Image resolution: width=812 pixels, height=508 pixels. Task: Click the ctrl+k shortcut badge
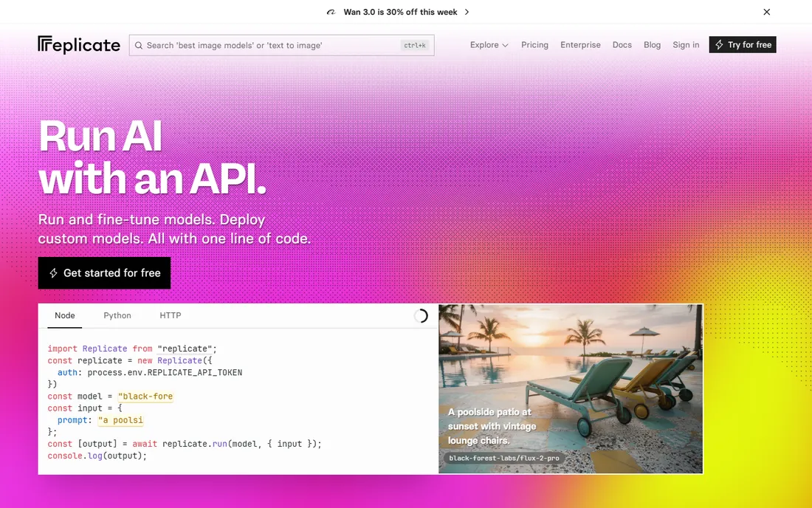tap(415, 46)
